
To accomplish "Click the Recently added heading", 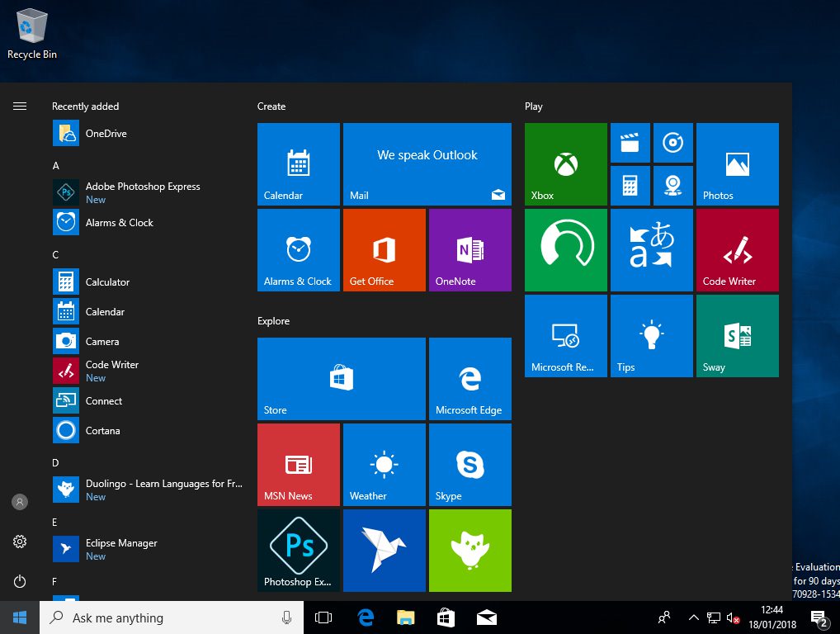I will point(85,106).
